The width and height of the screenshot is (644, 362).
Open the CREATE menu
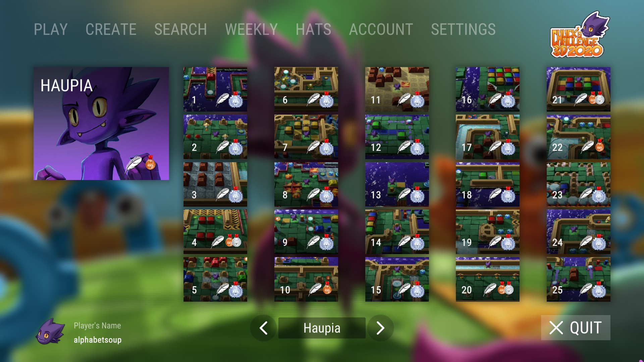point(111,29)
